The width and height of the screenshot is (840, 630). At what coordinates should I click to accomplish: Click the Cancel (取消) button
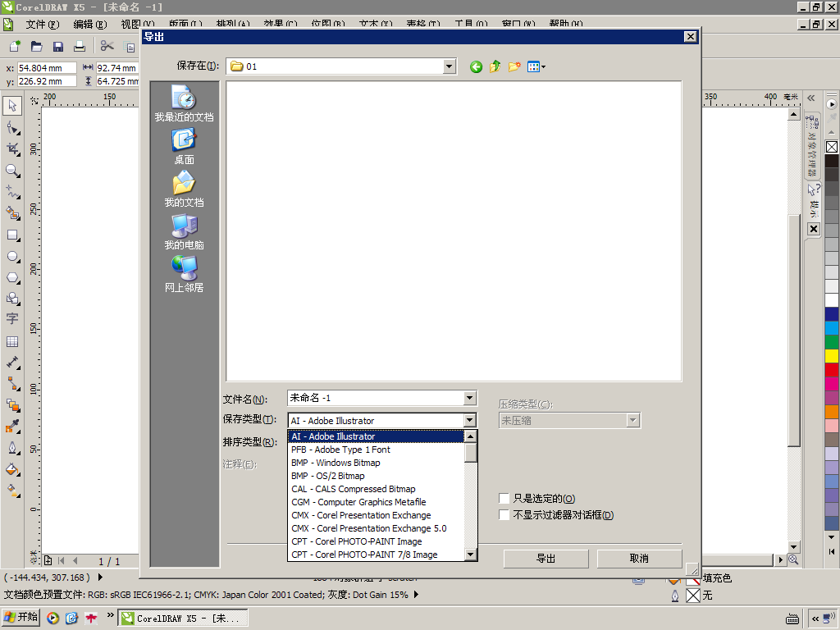click(x=639, y=558)
